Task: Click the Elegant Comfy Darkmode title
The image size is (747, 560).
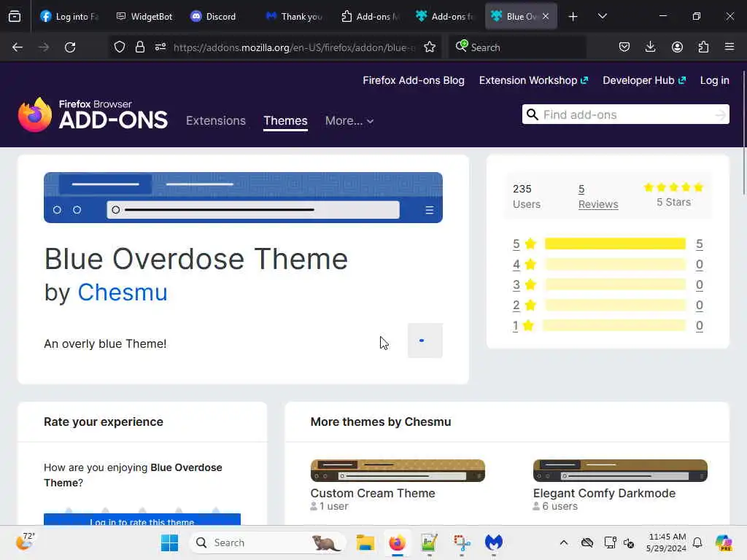Action: coord(604,493)
